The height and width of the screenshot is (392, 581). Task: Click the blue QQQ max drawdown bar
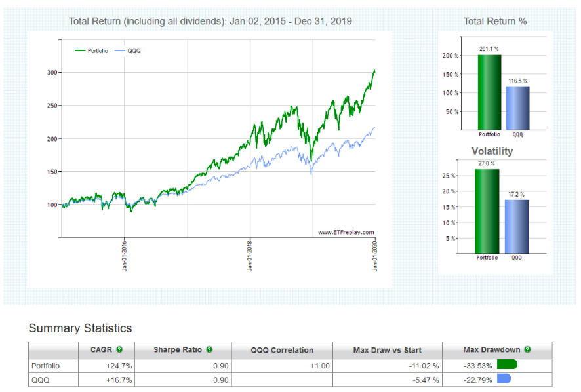click(x=504, y=378)
